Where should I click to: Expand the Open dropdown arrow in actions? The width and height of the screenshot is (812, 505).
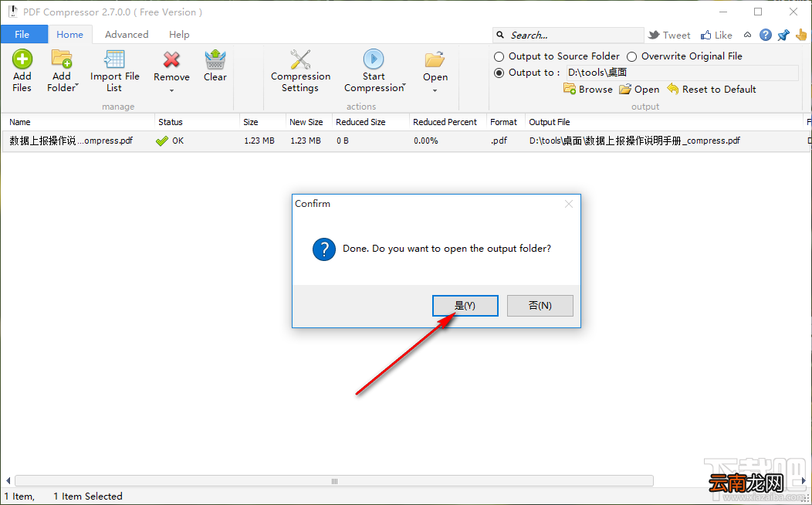tap(435, 91)
